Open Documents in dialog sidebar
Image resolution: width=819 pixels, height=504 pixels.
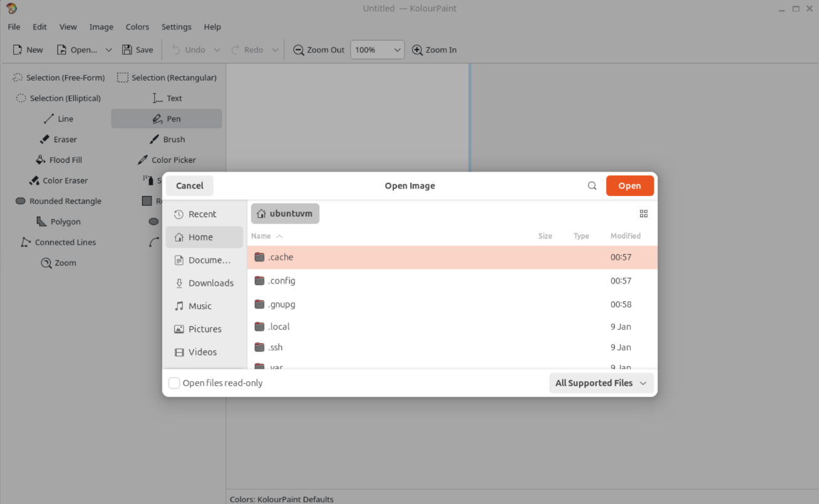(x=204, y=260)
